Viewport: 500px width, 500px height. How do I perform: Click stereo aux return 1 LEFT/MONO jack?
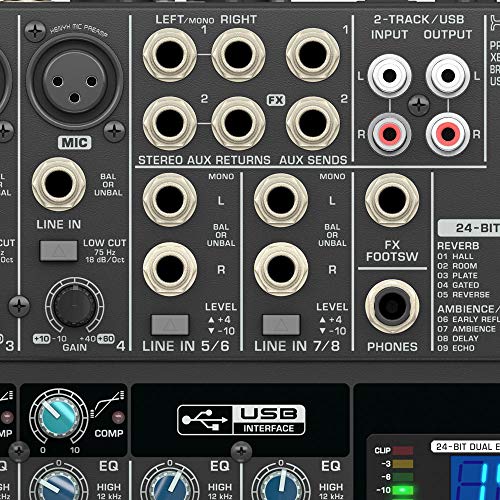(170, 55)
